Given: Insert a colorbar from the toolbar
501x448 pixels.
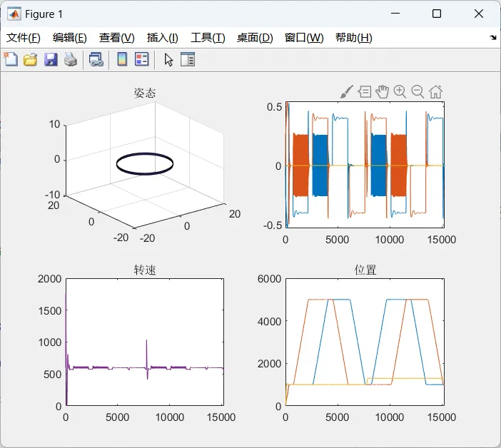Looking at the screenshot, I should (x=122, y=59).
